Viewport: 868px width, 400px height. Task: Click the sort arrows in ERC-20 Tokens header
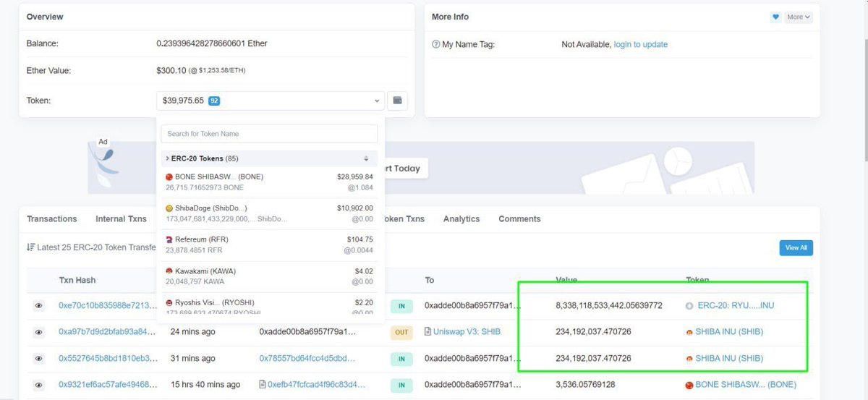(x=366, y=158)
